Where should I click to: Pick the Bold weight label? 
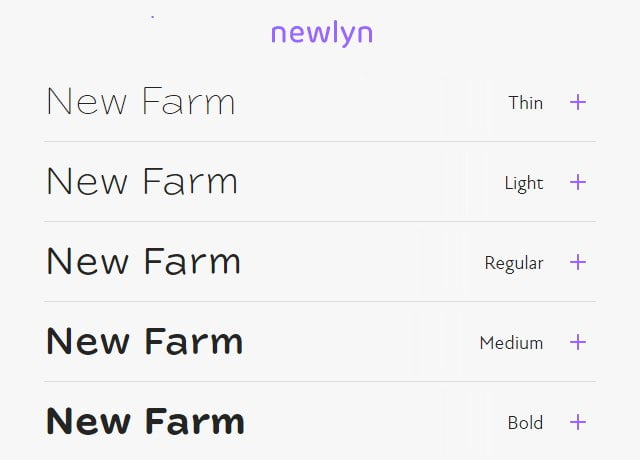525,423
